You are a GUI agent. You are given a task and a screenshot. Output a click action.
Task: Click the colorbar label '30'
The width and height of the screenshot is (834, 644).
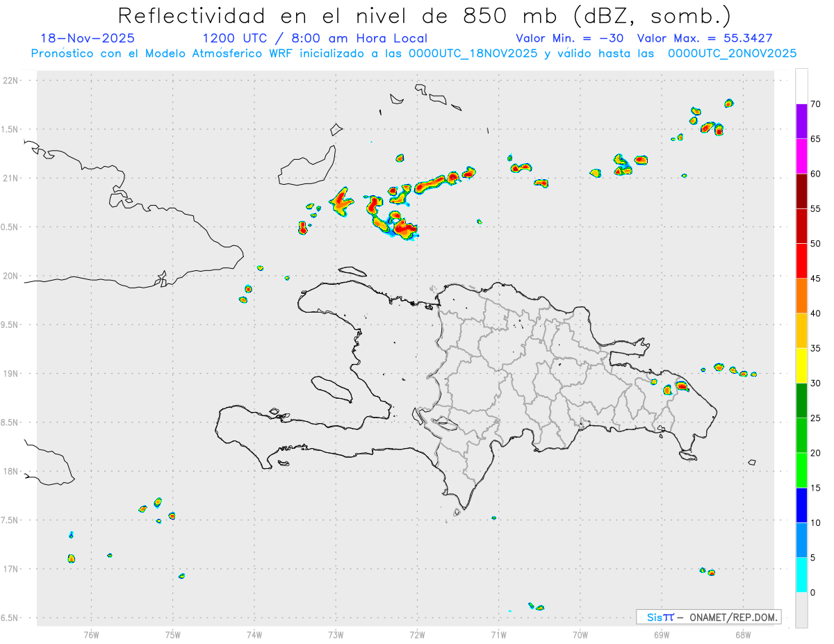tap(815, 383)
